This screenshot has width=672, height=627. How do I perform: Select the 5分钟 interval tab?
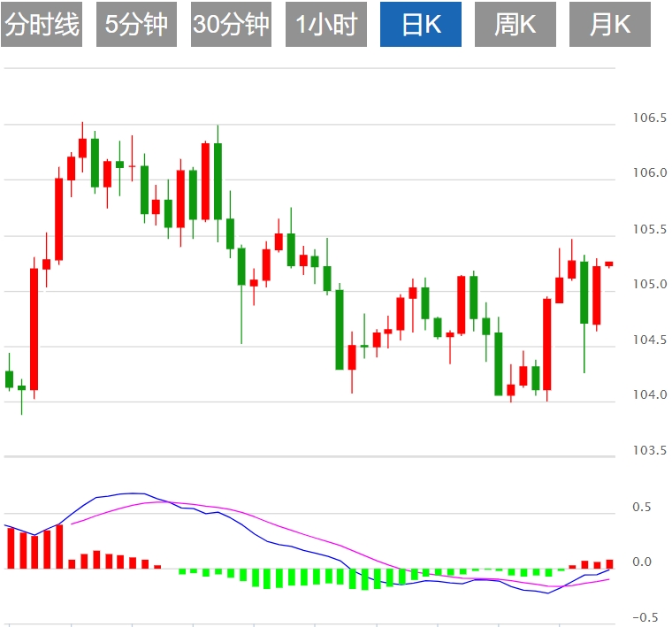136,24
